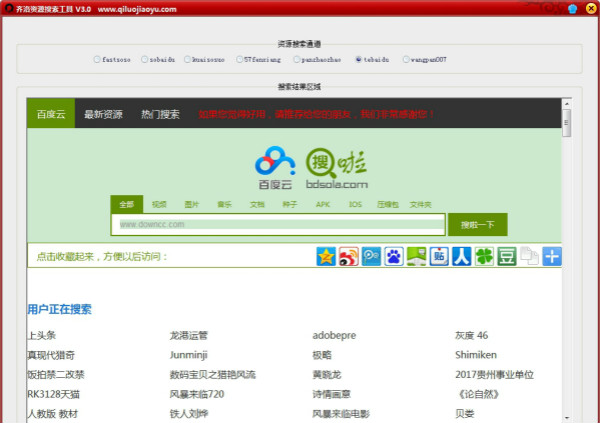Switch to the IOS search tab
This screenshot has width=600, height=423.
(355, 204)
